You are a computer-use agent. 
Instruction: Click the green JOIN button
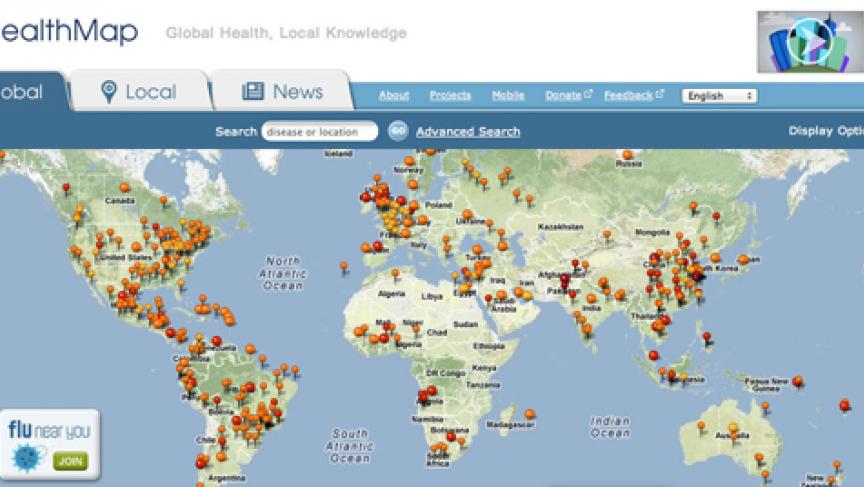tap(69, 461)
